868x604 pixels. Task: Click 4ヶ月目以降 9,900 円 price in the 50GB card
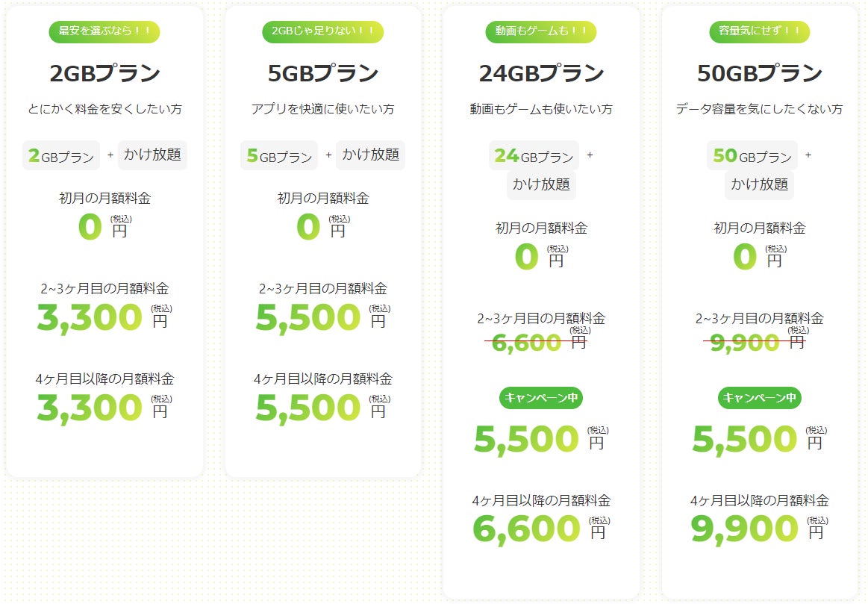pyautogui.click(x=758, y=529)
